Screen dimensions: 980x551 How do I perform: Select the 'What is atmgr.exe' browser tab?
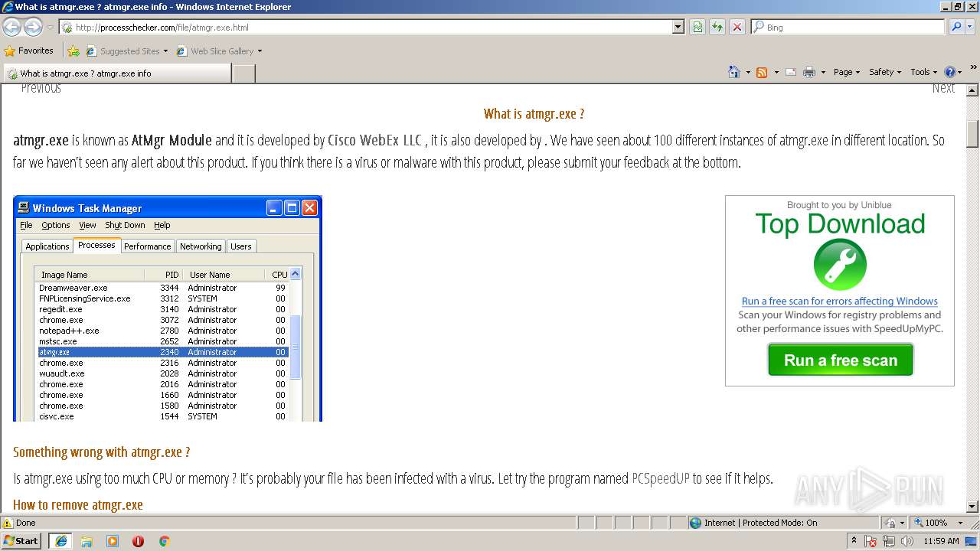point(116,73)
